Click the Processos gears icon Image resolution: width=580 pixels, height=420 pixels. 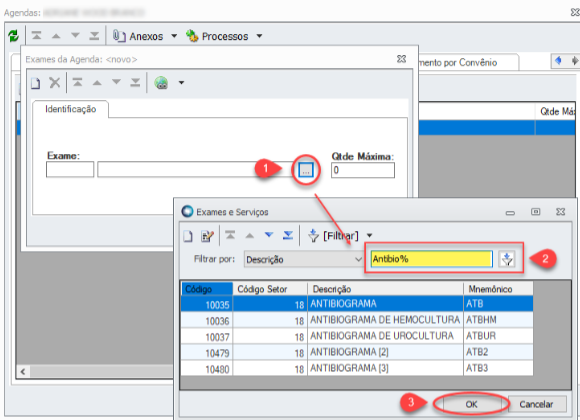point(192,36)
